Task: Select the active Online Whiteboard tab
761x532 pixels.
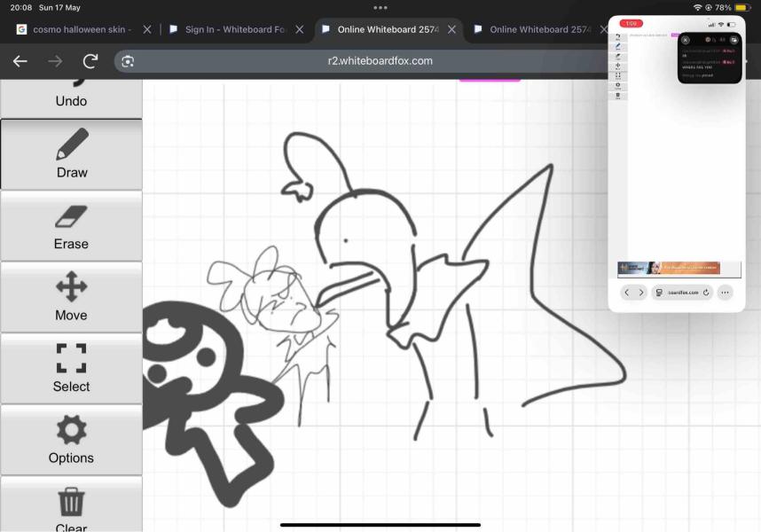Action: pyautogui.click(x=388, y=29)
